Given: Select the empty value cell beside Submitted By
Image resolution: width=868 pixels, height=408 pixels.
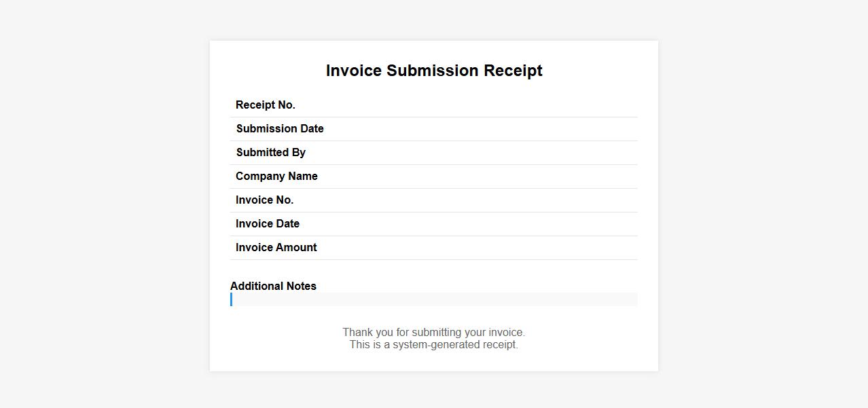Looking at the screenshot, I should 475,153.
